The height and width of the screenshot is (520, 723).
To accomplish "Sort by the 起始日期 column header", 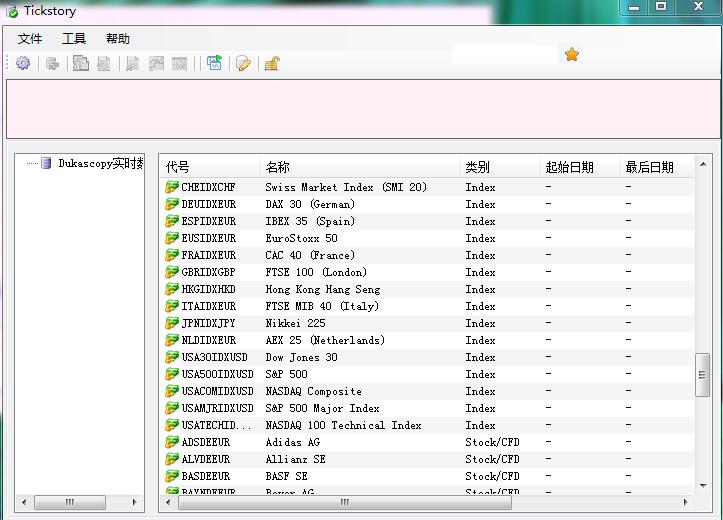I will point(579,167).
